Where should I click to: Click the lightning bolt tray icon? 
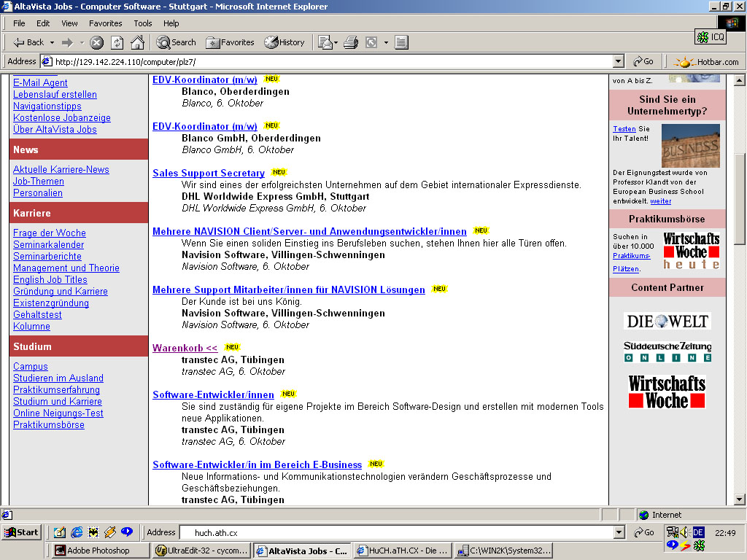[685, 545]
